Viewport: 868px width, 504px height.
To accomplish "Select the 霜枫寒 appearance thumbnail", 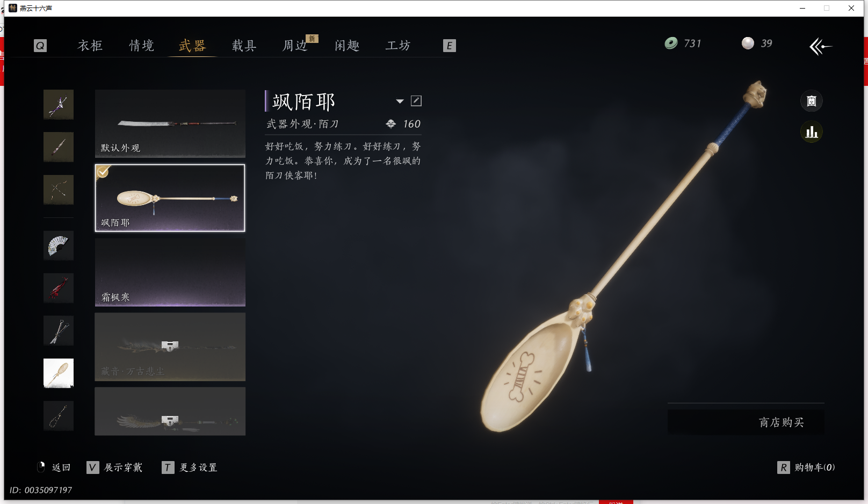I will 170,272.
